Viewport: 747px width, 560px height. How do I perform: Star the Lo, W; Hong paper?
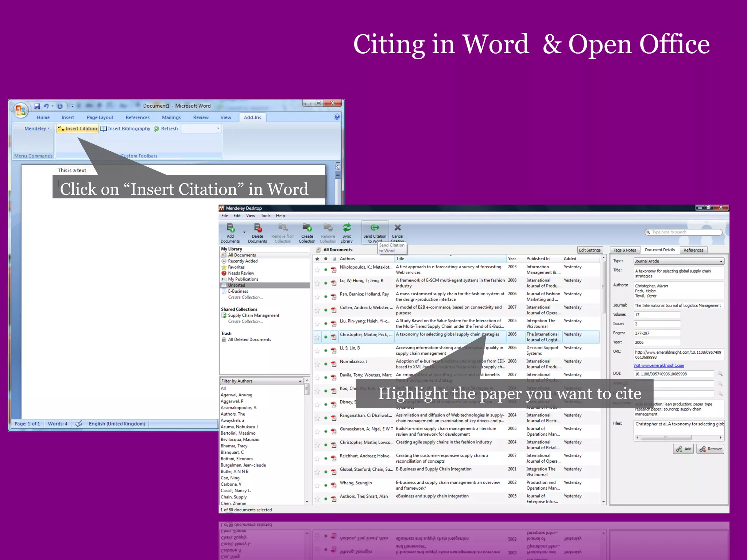tap(317, 283)
